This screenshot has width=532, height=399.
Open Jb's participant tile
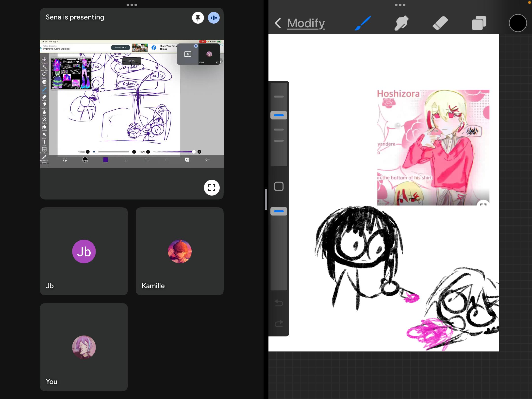coord(84,251)
